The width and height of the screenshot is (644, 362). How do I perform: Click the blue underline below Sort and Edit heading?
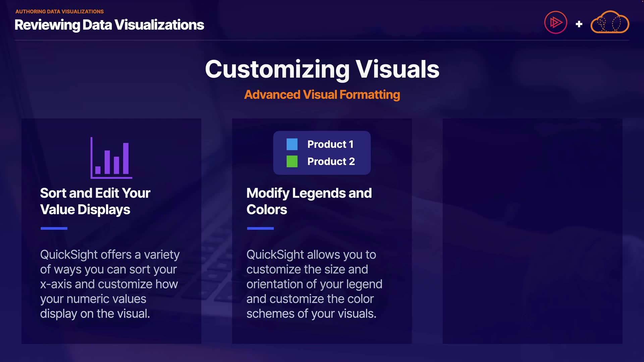click(54, 228)
